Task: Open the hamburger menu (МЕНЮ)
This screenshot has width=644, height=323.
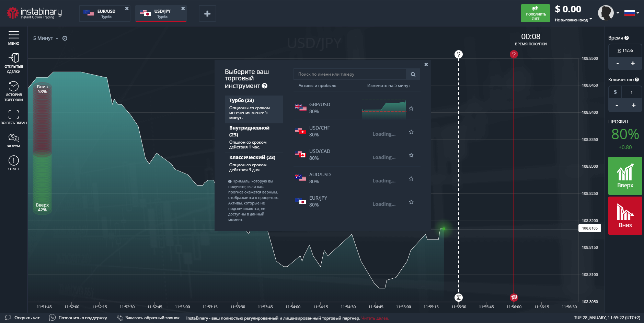Action: (14, 38)
